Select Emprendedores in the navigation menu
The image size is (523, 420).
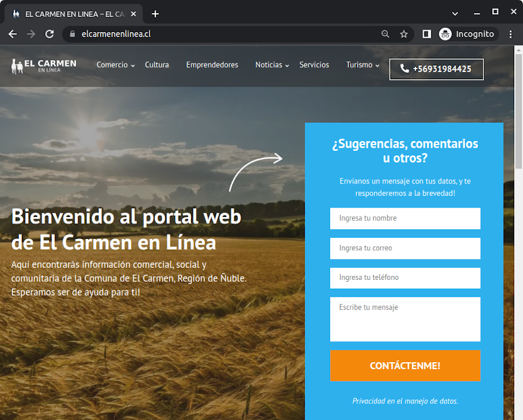tap(212, 65)
